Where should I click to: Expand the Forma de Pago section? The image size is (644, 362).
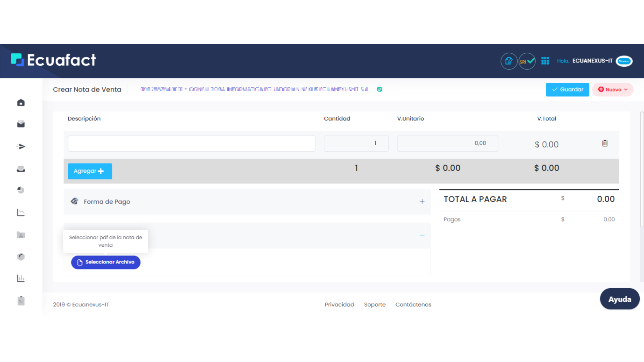click(x=422, y=201)
